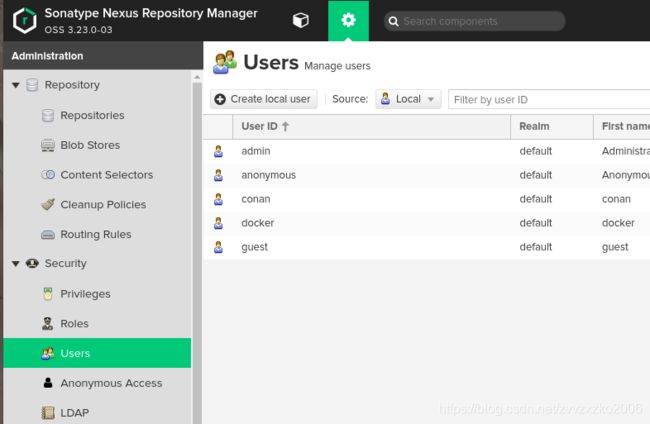Click the first name cell of guest

pyautogui.click(x=615, y=247)
